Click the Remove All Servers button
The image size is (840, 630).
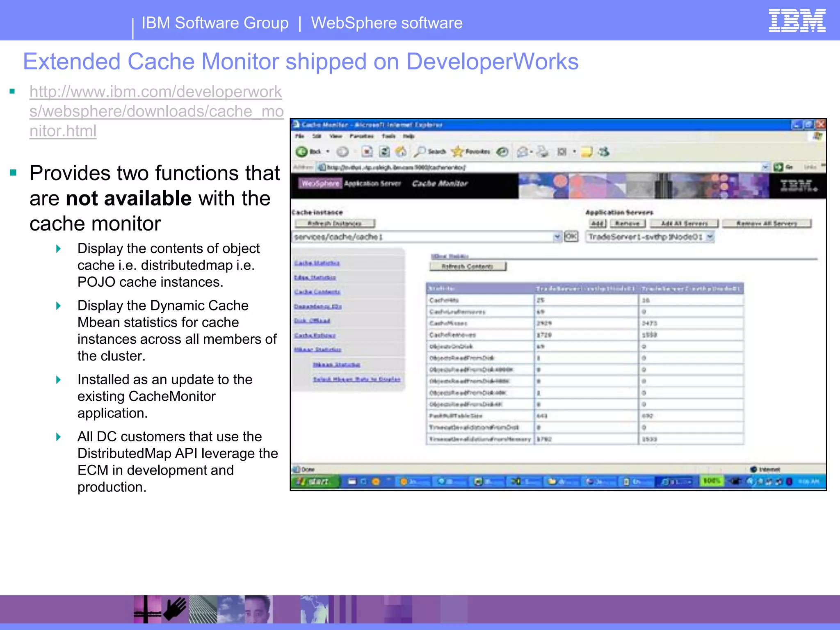767,223
